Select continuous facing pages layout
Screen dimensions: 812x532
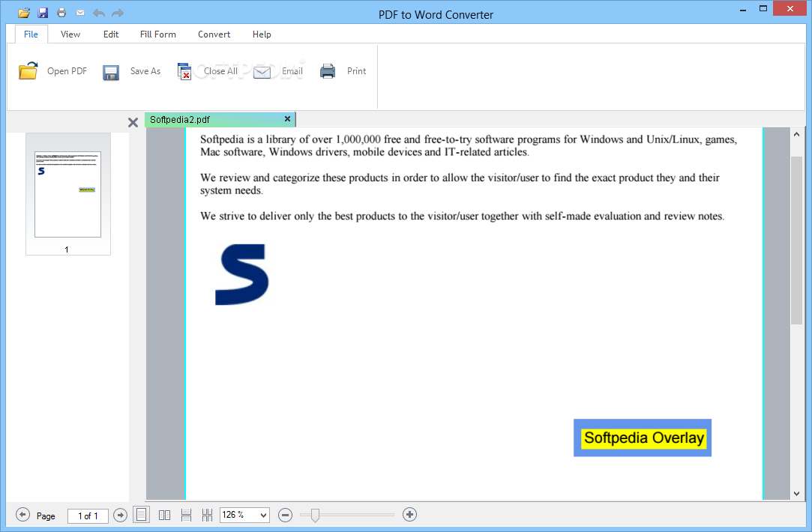pos(207,515)
